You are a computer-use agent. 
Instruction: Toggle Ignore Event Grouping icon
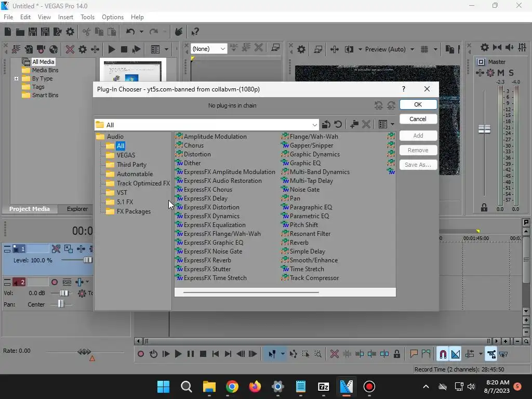[x=503, y=354]
